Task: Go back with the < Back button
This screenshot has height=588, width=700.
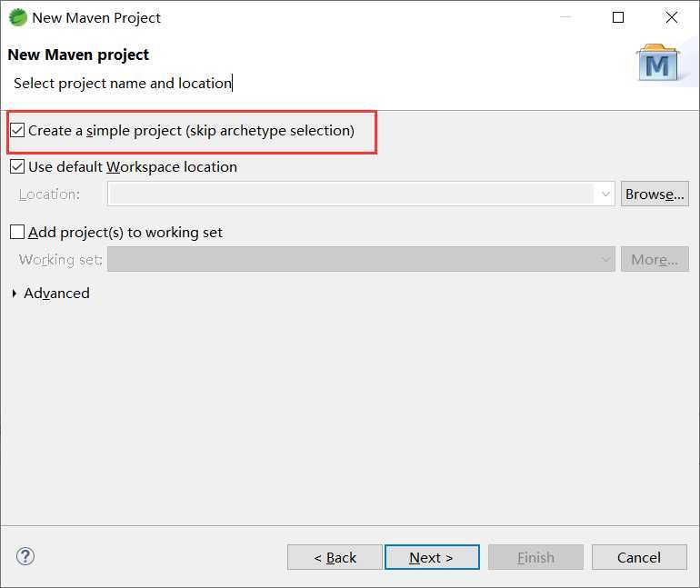Action: tap(335, 557)
